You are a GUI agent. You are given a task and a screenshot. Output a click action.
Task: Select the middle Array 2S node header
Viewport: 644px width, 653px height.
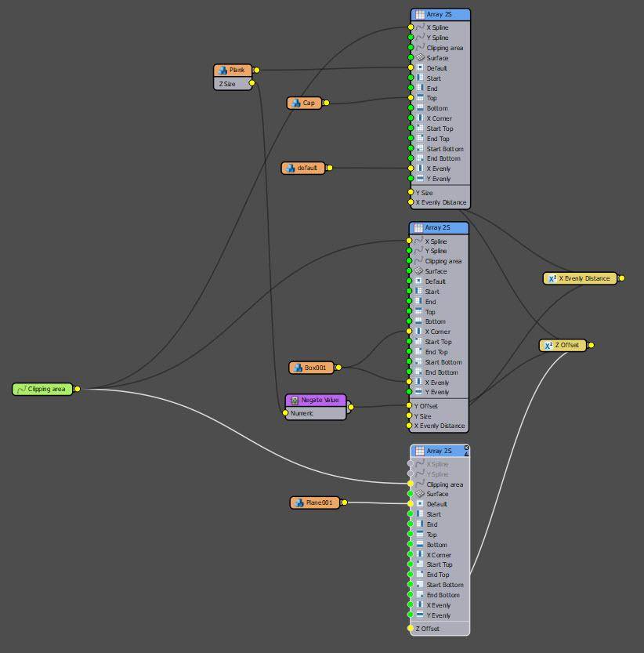click(439, 227)
